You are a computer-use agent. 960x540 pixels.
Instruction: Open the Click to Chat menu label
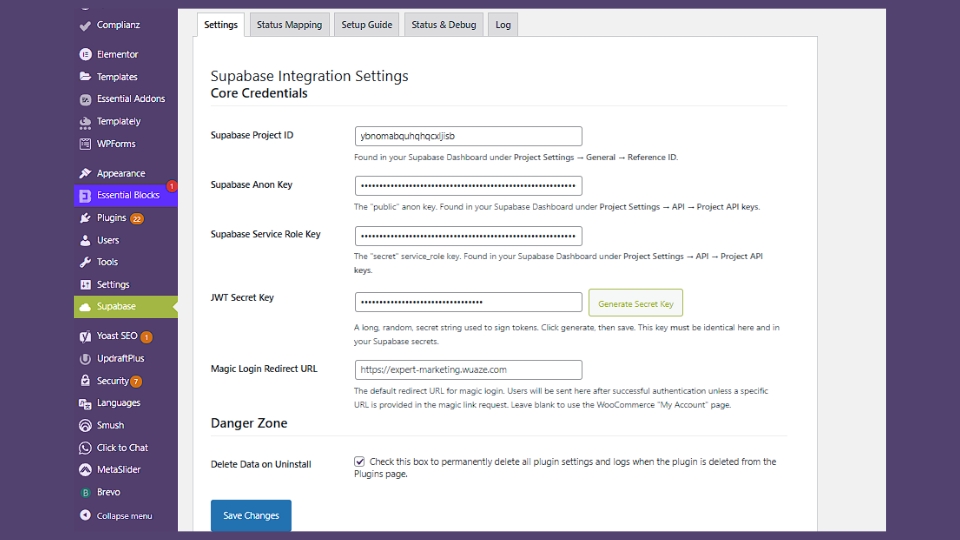click(122, 448)
